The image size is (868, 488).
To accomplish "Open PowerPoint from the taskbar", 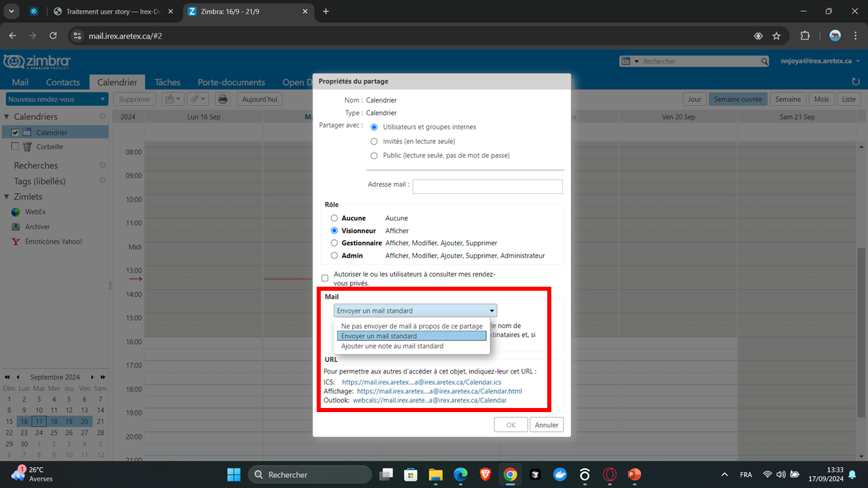I will 635,474.
